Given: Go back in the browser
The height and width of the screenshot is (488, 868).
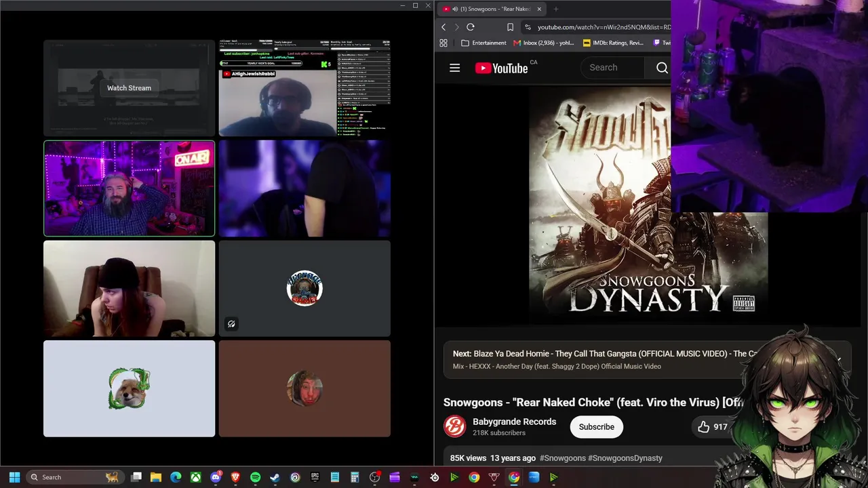Looking at the screenshot, I should [443, 27].
